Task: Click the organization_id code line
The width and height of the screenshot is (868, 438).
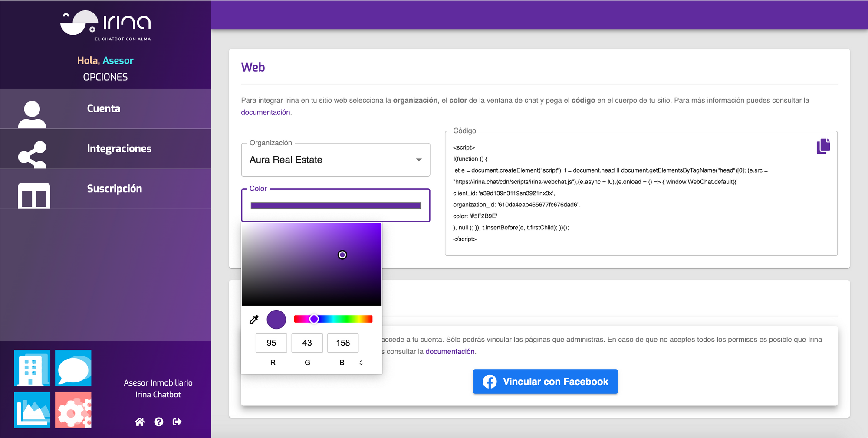Action: click(516, 205)
